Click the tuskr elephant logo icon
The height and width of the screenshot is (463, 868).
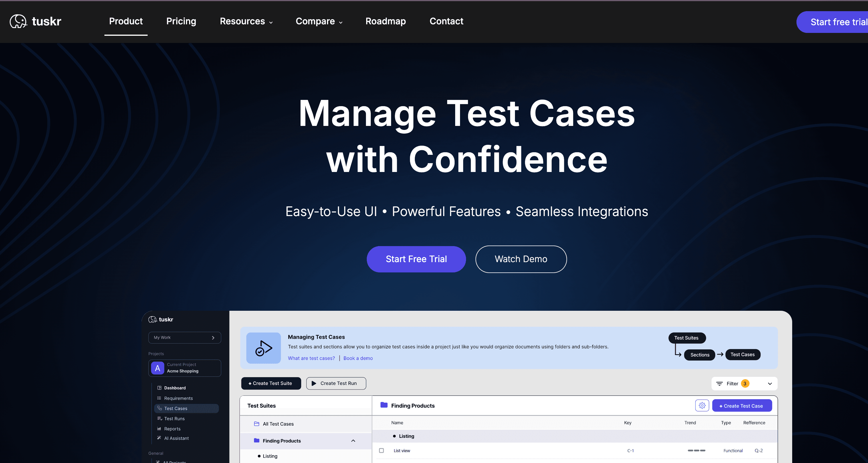point(18,21)
